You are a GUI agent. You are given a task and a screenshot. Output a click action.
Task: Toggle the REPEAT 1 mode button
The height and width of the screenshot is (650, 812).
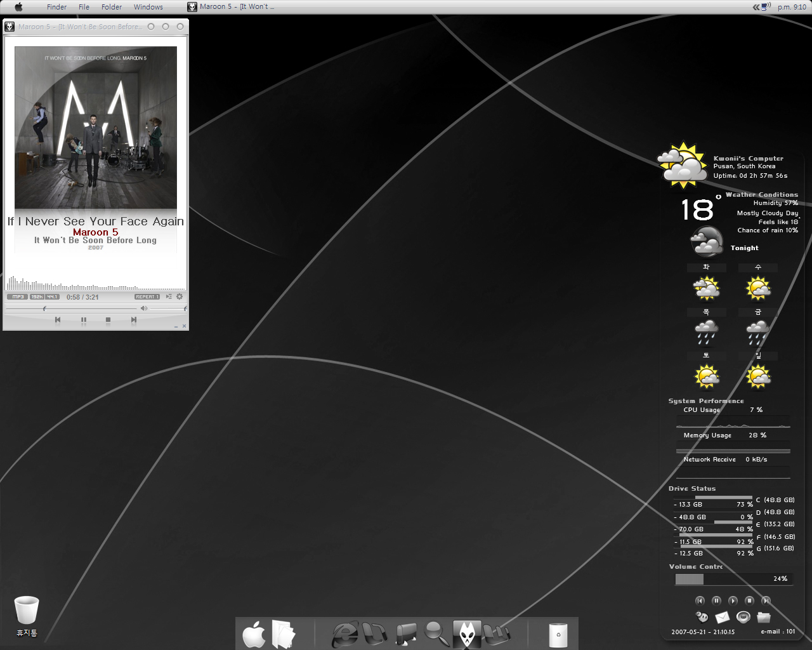147,296
